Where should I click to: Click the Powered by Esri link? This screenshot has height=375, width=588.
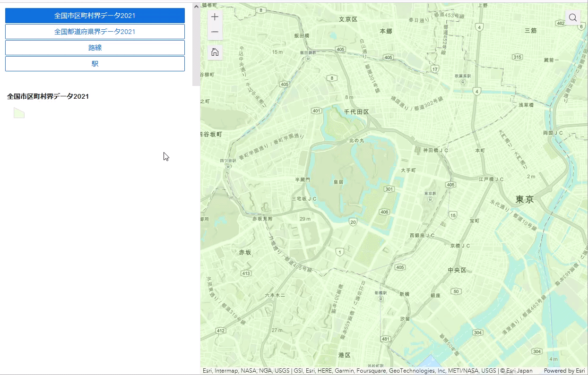[564, 371]
